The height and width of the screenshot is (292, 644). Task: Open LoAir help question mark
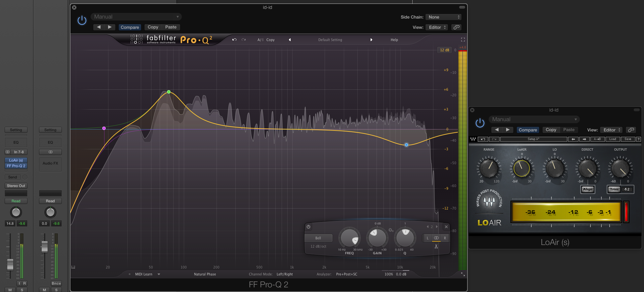(x=638, y=139)
